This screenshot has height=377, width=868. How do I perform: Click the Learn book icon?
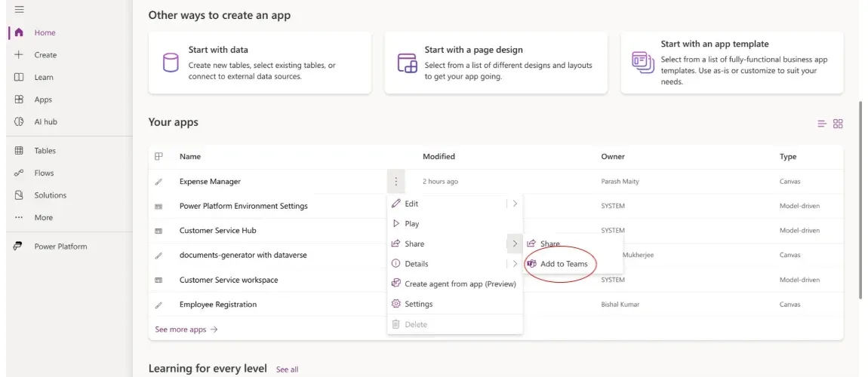[x=19, y=78]
